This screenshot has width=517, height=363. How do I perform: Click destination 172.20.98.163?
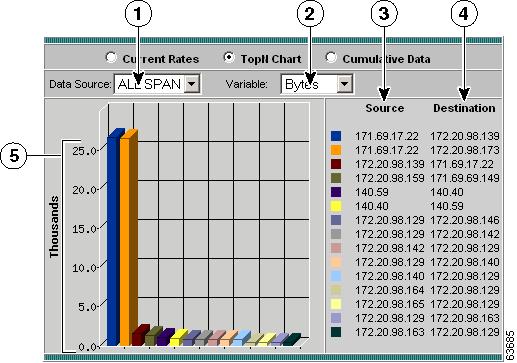[x=465, y=318]
